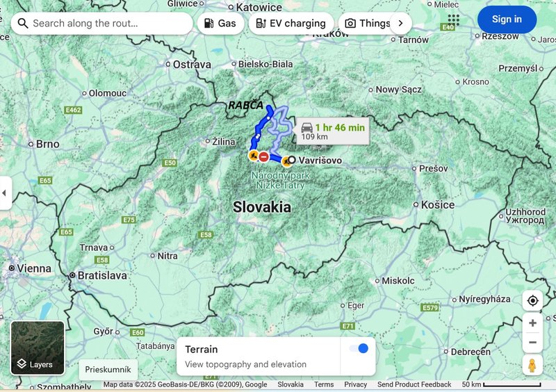Click the Katowice city label
Screen dimensions: 556x392
tap(259, 7)
